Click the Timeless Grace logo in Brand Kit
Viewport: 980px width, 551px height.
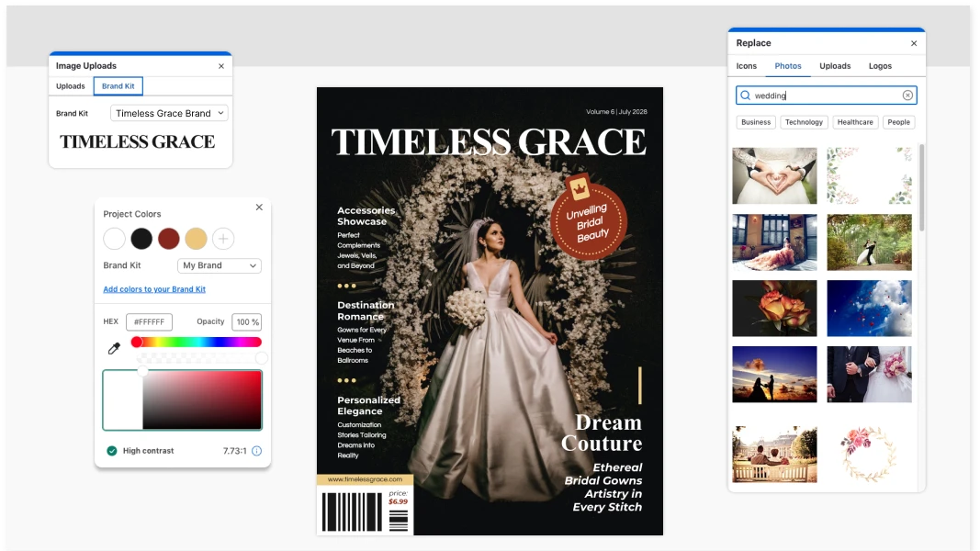coord(138,141)
